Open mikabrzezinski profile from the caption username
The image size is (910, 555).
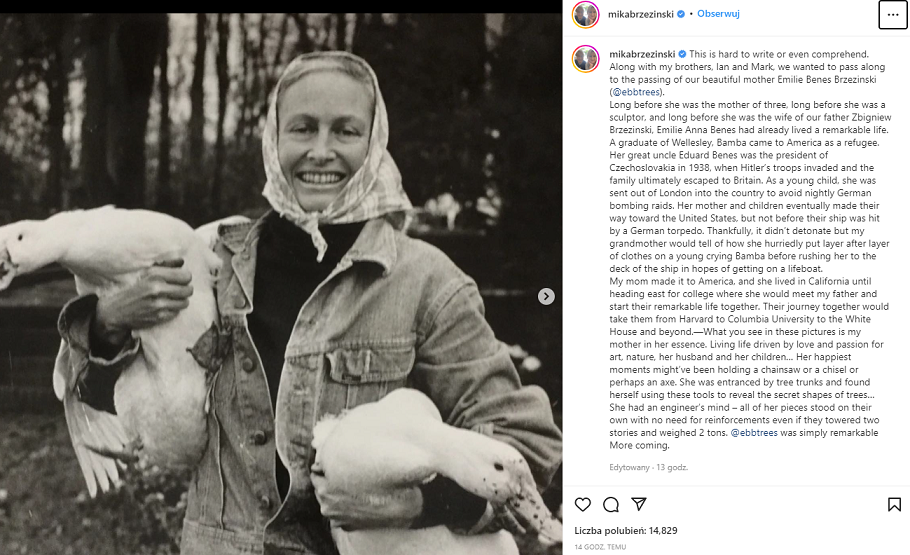click(x=642, y=54)
